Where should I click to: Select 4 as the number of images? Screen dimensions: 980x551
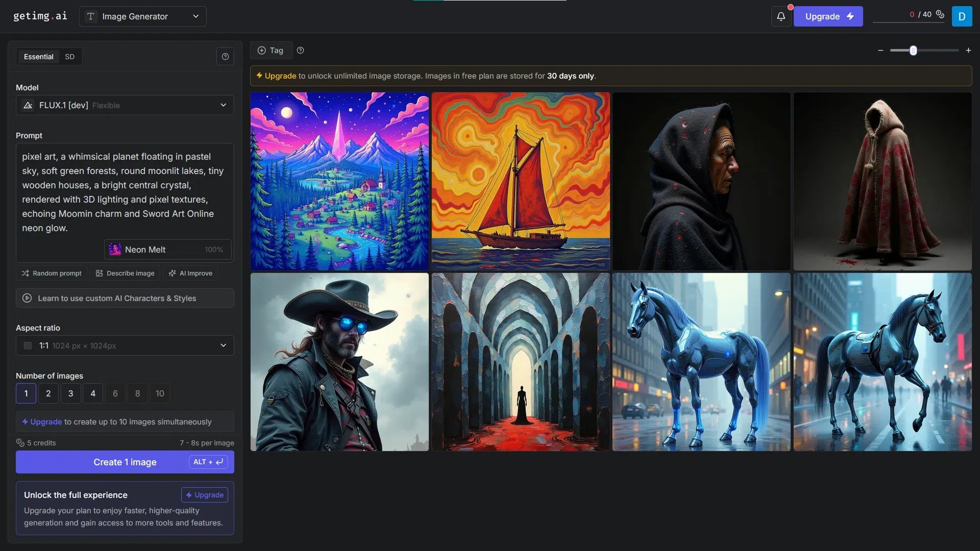[92, 393]
